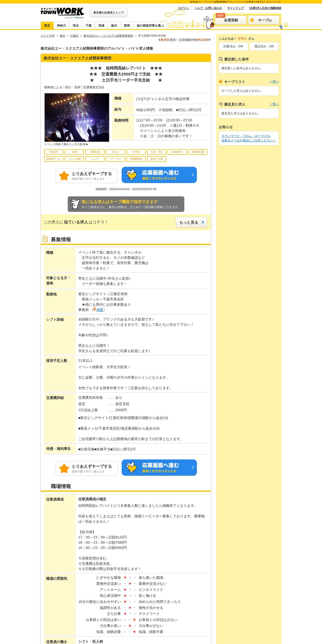Click the ミドル活躍 tag
The image size is (322, 644).
[x=74, y=159]
